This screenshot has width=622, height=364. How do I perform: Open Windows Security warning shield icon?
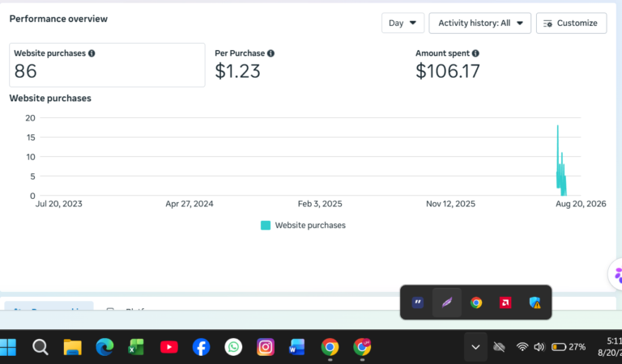(535, 303)
